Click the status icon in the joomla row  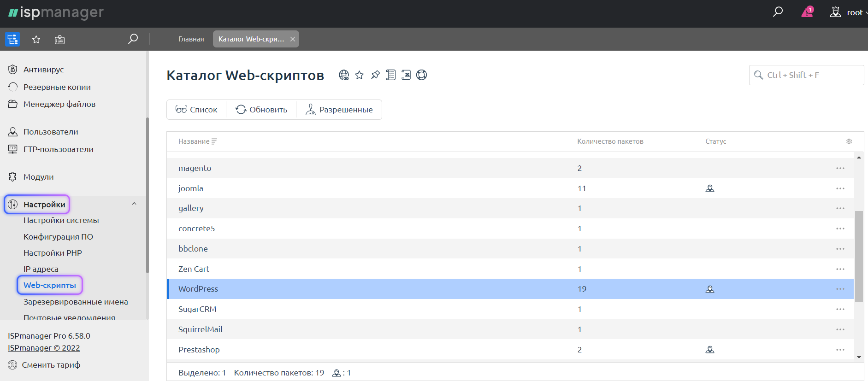[x=710, y=188]
